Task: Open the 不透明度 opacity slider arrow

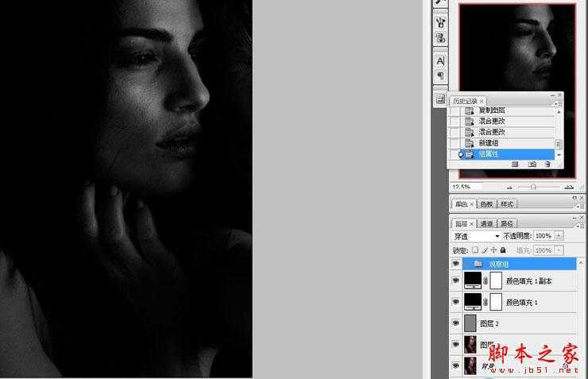Action: 559,236
